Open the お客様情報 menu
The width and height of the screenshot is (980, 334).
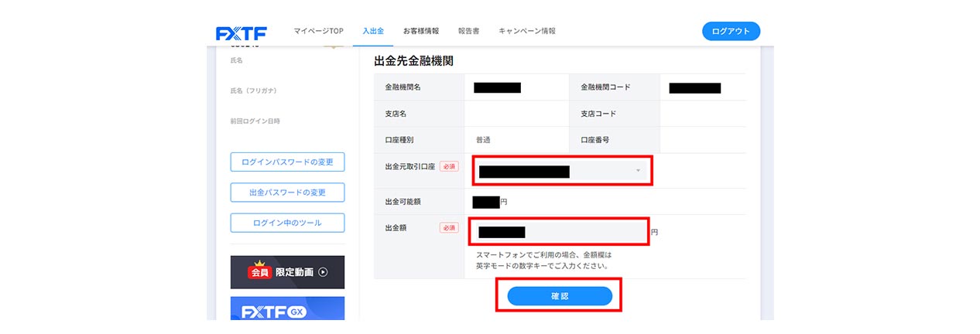[420, 31]
